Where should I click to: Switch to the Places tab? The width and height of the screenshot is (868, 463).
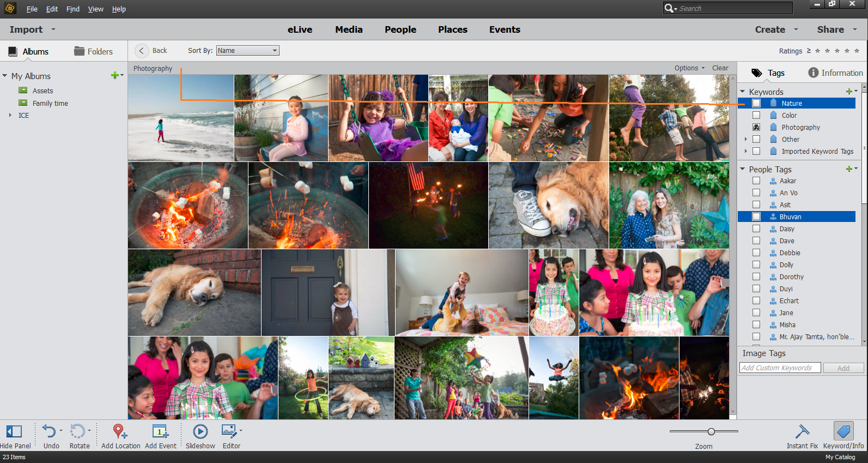452,29
